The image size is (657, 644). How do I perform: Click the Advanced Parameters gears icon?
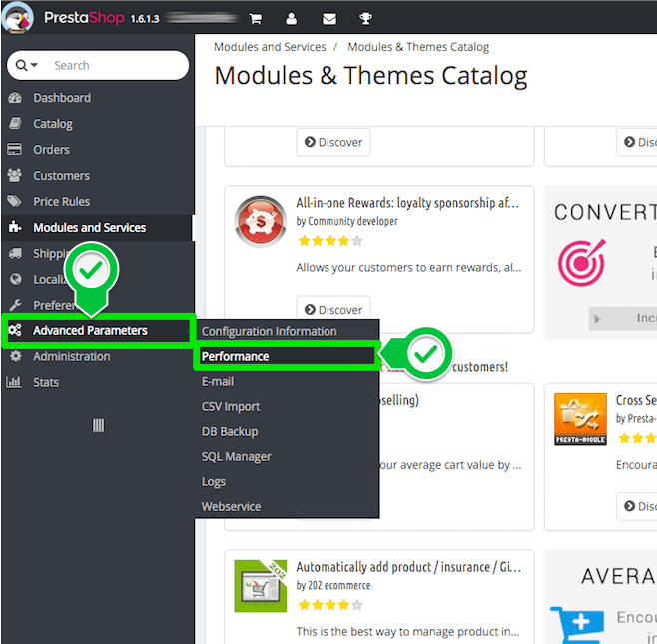15,330
